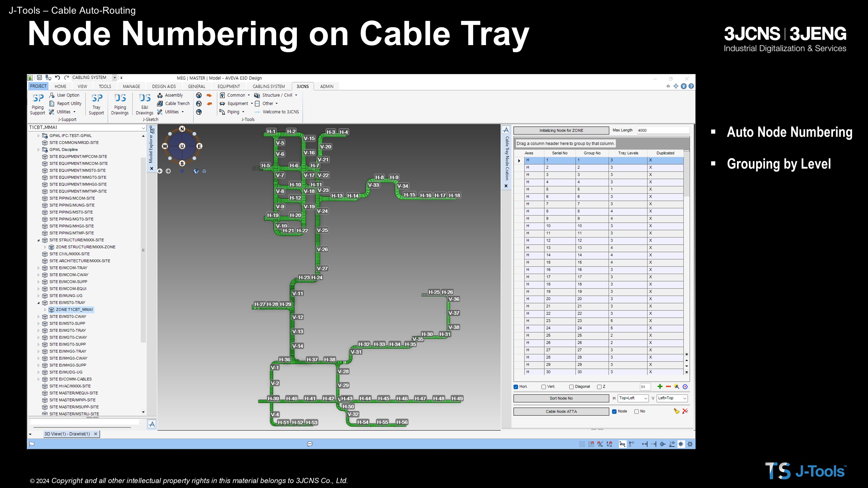Launch Piping Drawings in J-Sketch
Image resolution: width=868 pixels, height=488 pixels.
point(120,104)
